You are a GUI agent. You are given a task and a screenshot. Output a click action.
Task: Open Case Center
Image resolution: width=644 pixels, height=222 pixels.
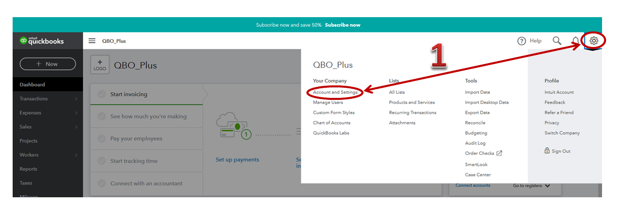pyautogui.click(x=478, y=175)
